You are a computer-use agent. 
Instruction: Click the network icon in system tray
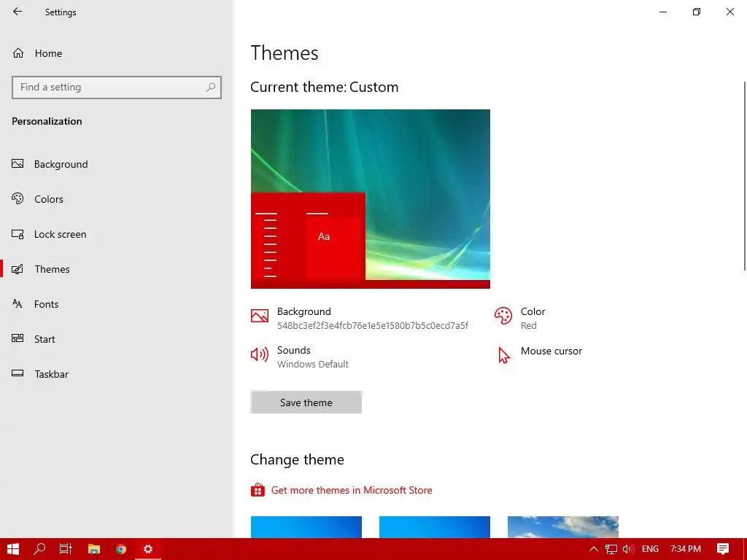611,549
